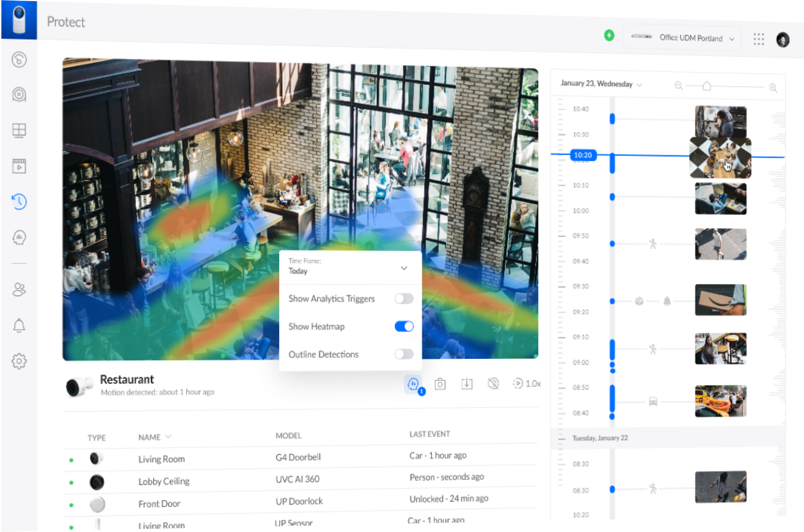Image resolution: width=804 pixels, height=532 pixels.
Task: Open the recordings playback sidebar icon
Action: 19,166
